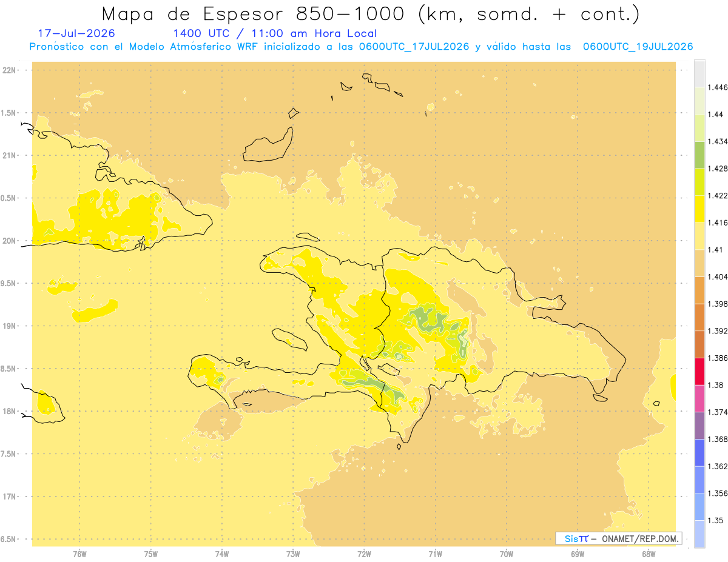
Task: Click legend value "1.422"
Action: tap(718, 195)
